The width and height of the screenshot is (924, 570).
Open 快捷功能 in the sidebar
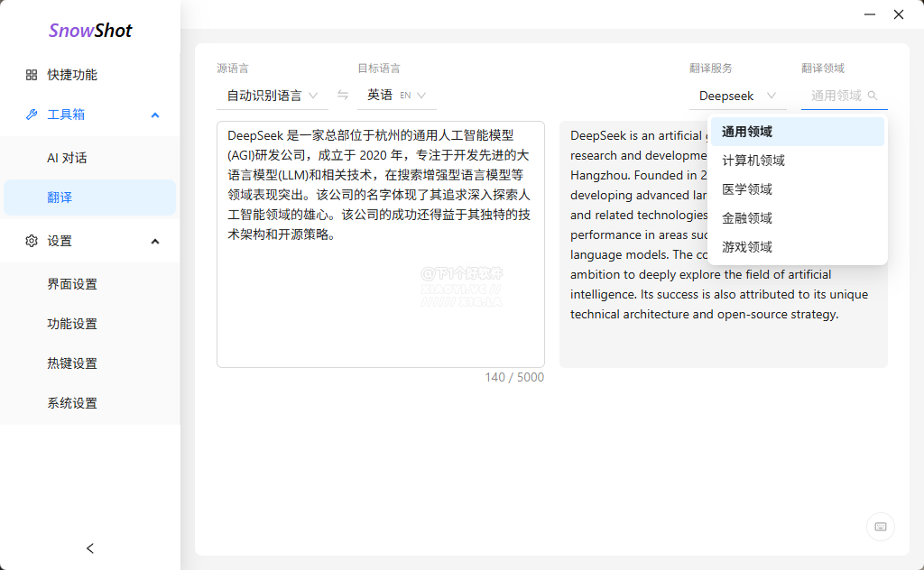[x=90, y=75]
